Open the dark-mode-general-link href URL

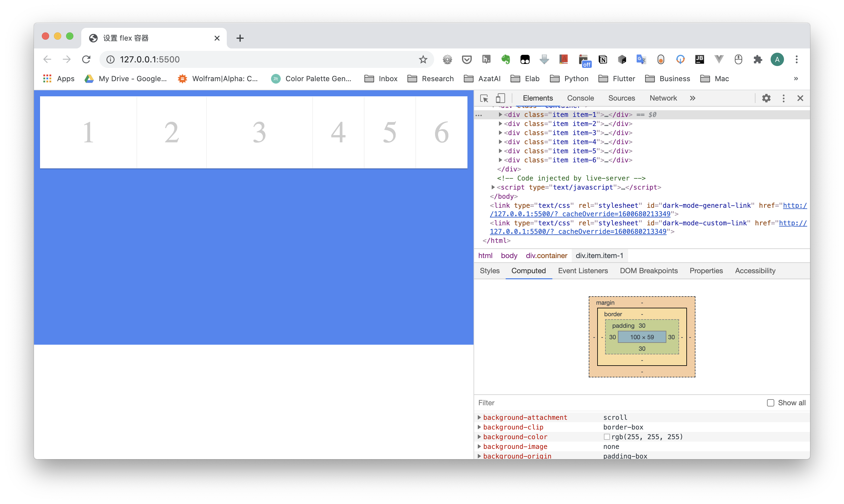(580, 214)
